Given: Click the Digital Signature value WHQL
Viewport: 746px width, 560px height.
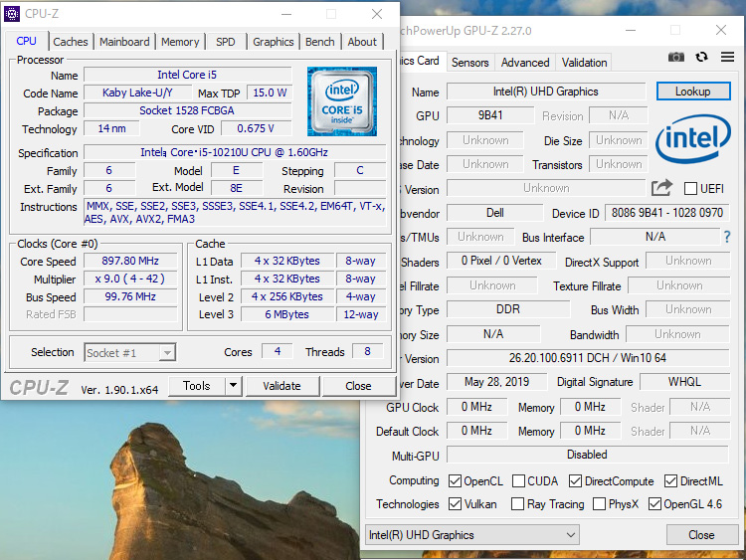Looking at the screenshot, I should pyautogui.click(x=684, y=382).
